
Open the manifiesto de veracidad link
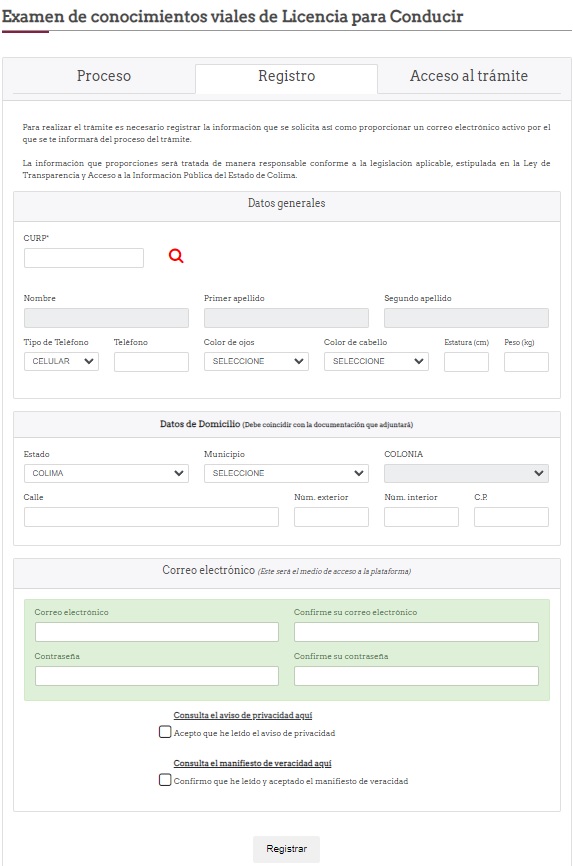pos(253,763)
